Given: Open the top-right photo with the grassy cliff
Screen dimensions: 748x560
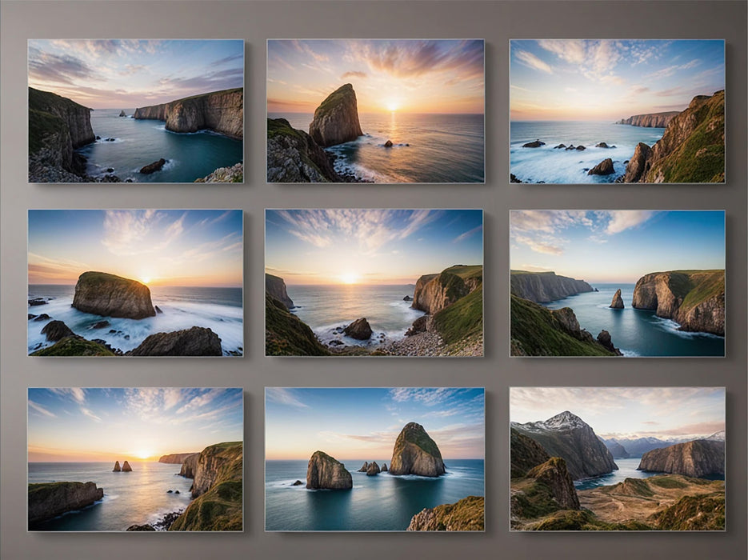Looking at the screenshot, I should coord(618,111).
